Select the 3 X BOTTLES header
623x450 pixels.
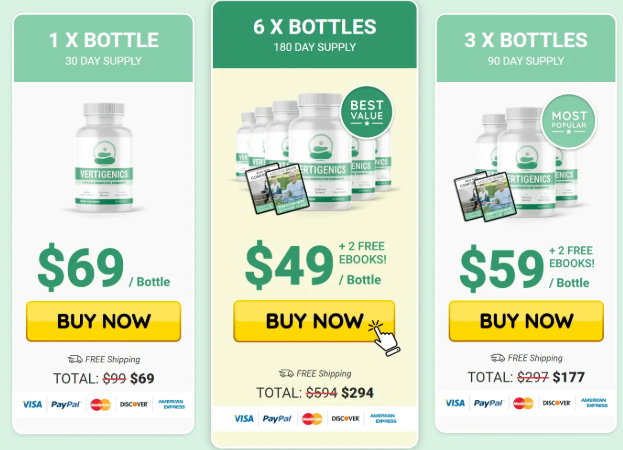[x=526, y=48]
